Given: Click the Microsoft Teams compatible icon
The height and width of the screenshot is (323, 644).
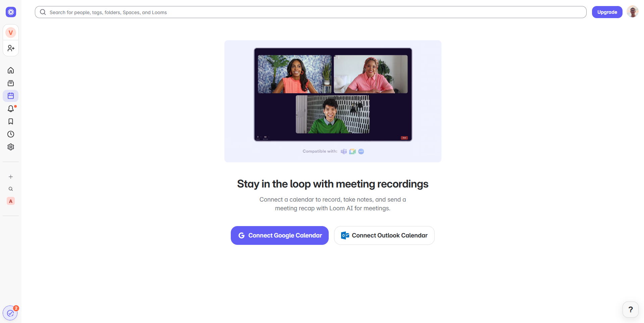Looking at the screenshot, I should click(344, 152).
